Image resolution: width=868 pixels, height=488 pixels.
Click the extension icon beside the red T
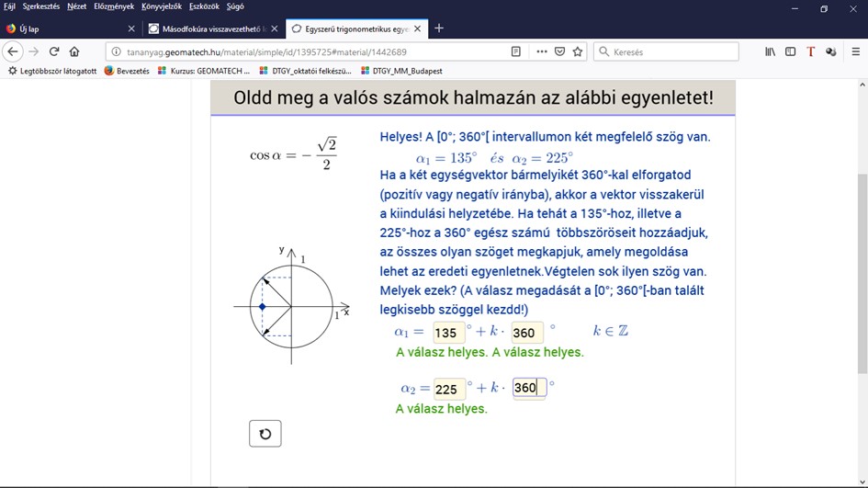[x=830, y=51]
